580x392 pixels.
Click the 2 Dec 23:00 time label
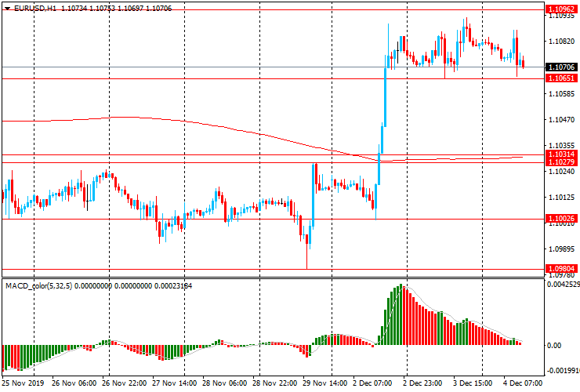coord(422,383)
